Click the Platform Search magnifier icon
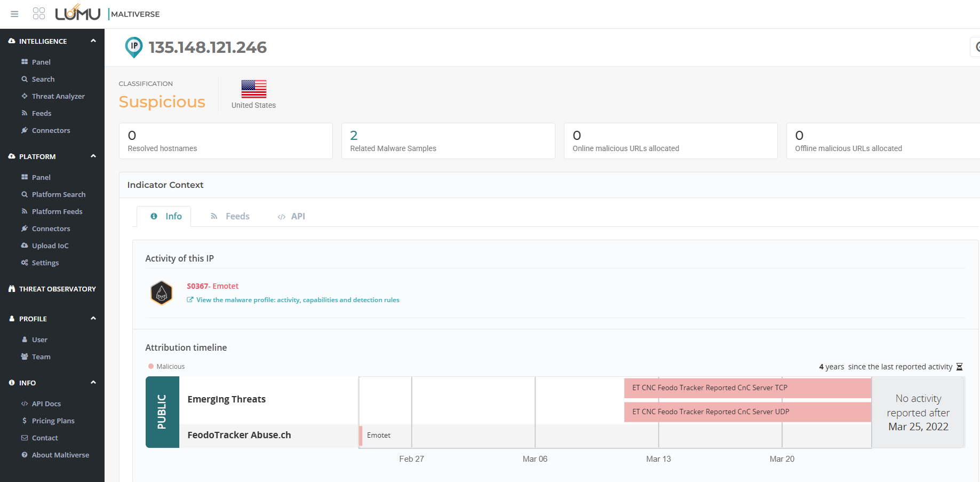Screen dimensions: 980x482 [25, 194]
